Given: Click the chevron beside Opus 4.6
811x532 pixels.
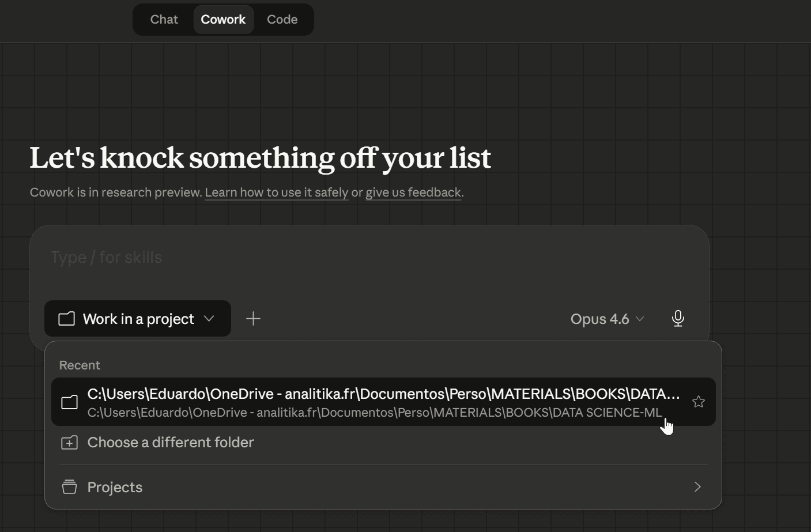Looking at the screenshot, I should [640, 319].
